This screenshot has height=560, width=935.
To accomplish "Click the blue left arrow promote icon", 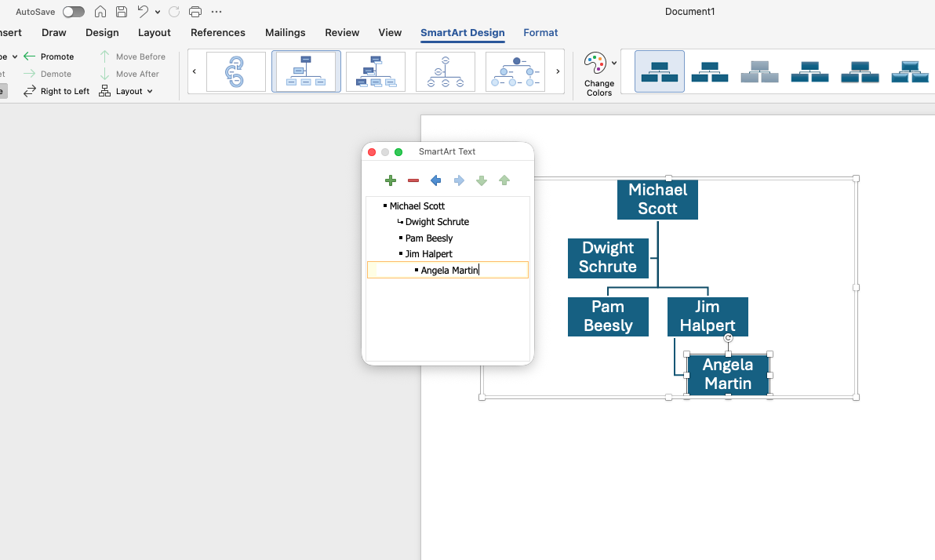I will [x=436, y=180].
